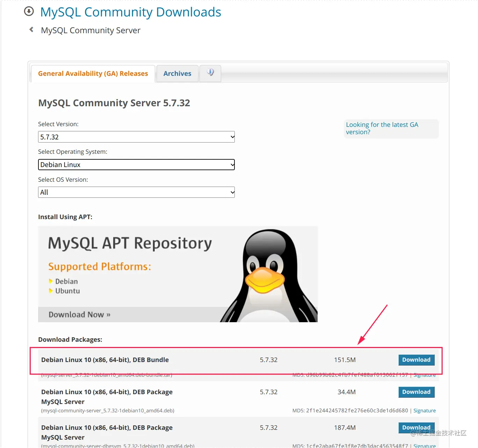This screenshot has height=448, width=478.
Task: Download the 34.4M MySQL Server DEB Package
Action: coord(417,392)
